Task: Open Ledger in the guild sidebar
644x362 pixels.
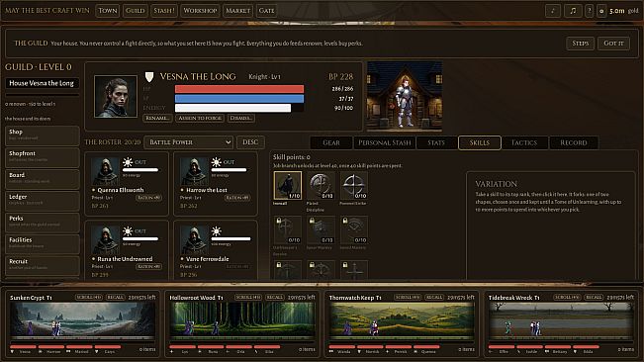Action: coord(43,201)
